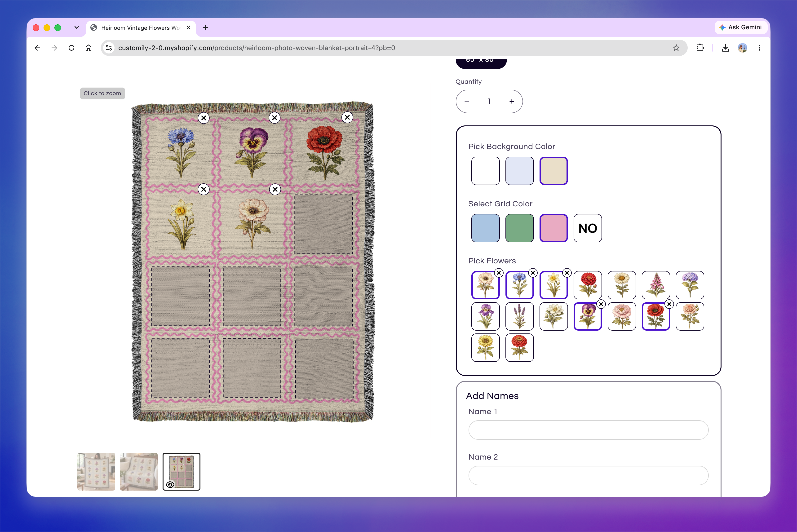The image size is (797, 532).
Task: Choose the NO grid option
Action: (x=588, y=228)
